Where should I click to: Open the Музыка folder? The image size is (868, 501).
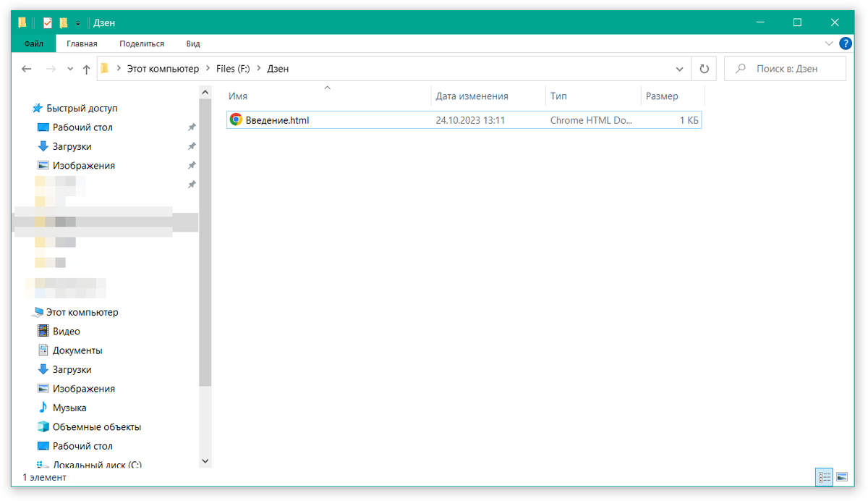pyautogui.click(x=69, y=408)
